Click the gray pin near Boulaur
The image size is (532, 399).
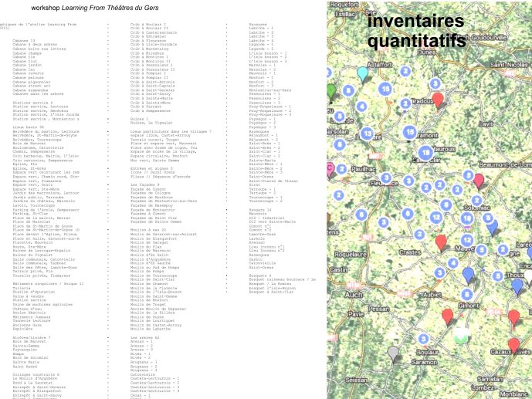tap(393, 353)
